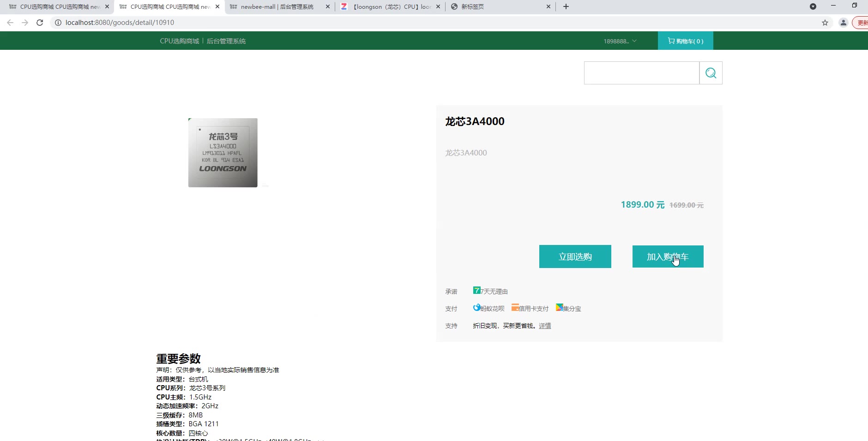
Task: Click the 核心数量: 四核心 line
Action: pyautogui.click(x=182, y=433)
